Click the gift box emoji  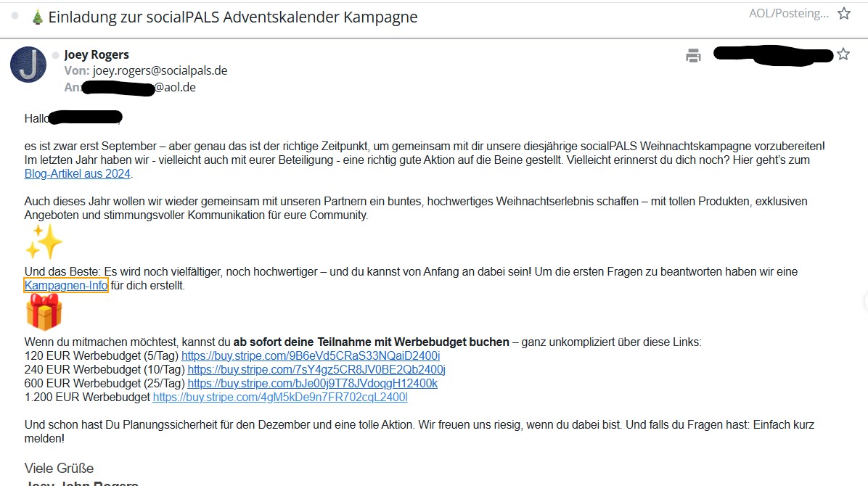point(44,312)
